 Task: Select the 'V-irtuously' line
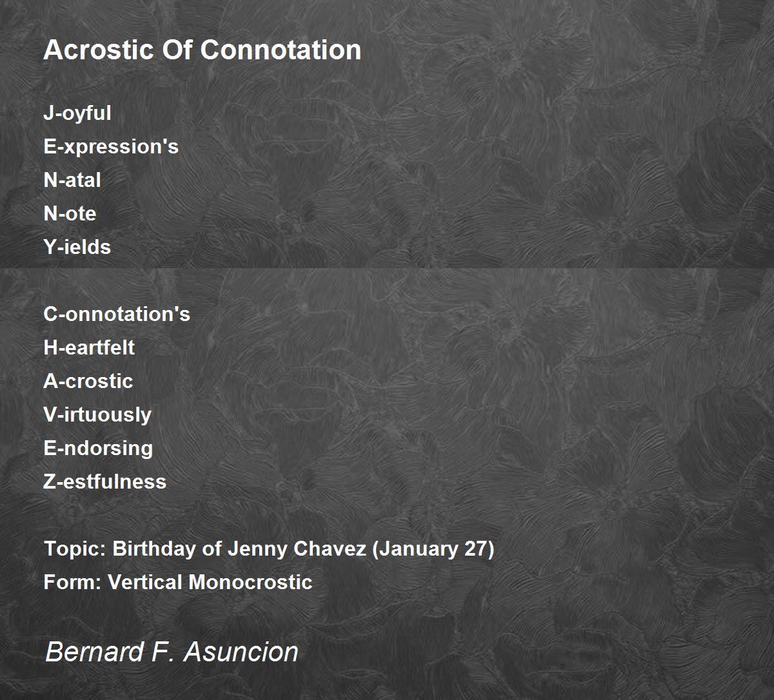[x=97, y=415]
